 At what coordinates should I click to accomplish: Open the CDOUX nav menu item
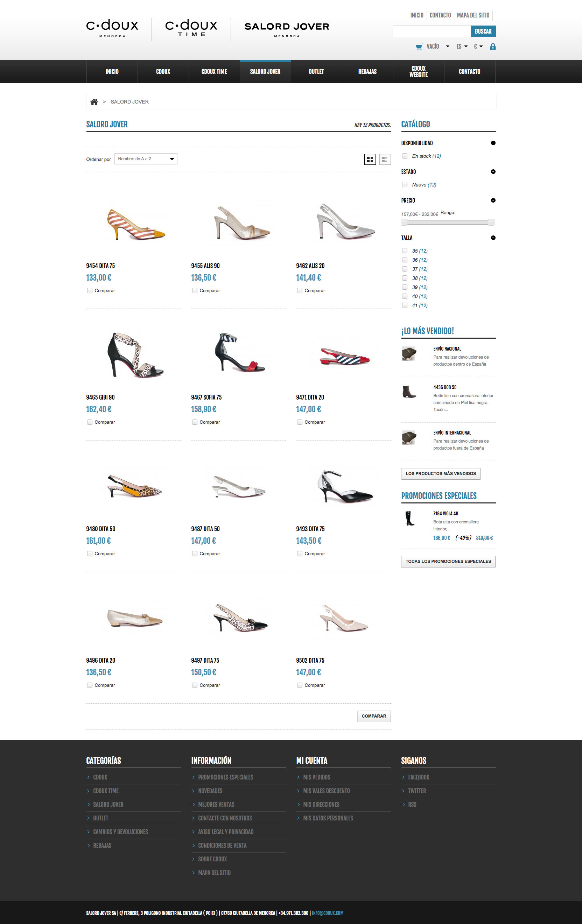point(163,72)
